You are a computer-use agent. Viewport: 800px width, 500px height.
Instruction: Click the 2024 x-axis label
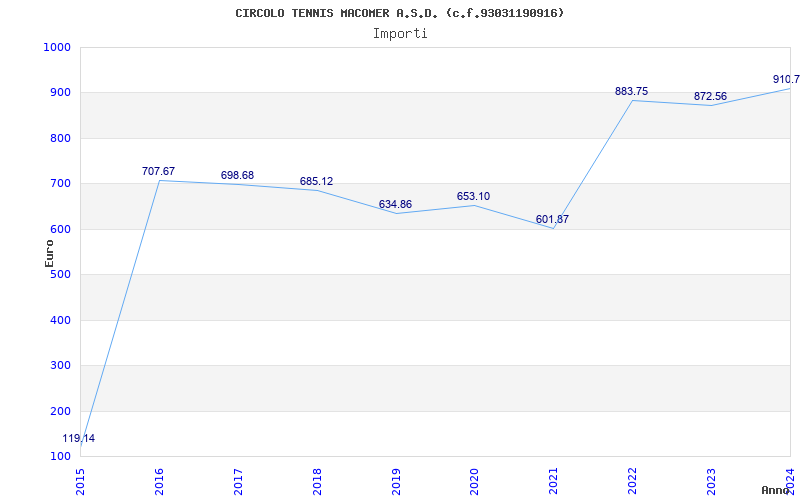point(790,482)
